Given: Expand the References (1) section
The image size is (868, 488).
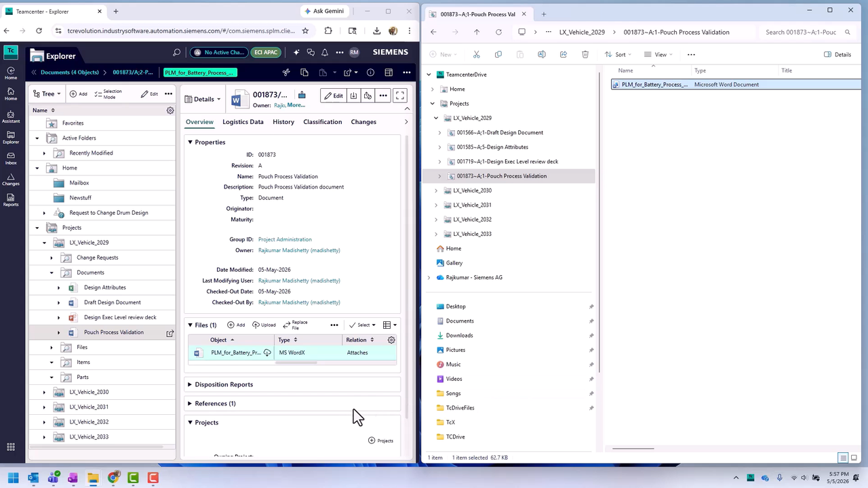Looking at the screenshot, I should pyautogui.click(x=191, y=403).
